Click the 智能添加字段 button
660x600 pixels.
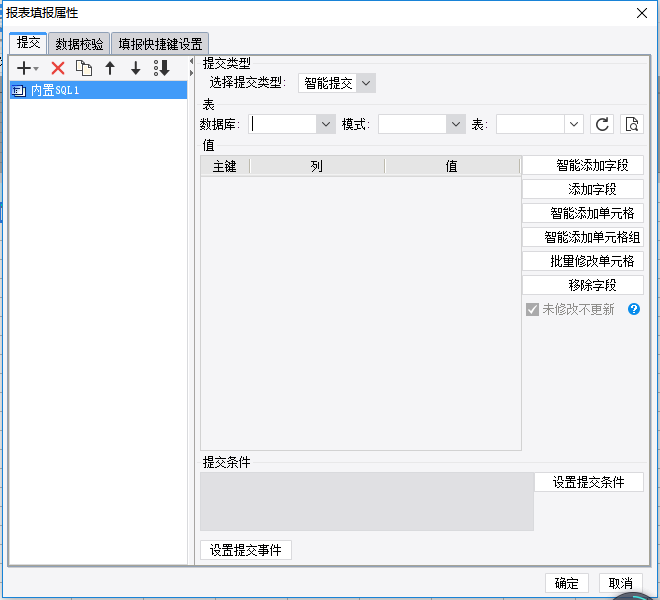pyautogui.click(x=583, y=165)
